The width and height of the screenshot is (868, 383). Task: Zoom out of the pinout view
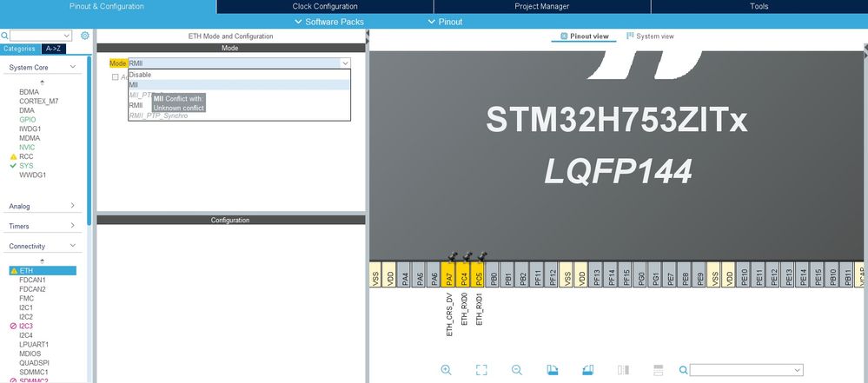[516, 370]
